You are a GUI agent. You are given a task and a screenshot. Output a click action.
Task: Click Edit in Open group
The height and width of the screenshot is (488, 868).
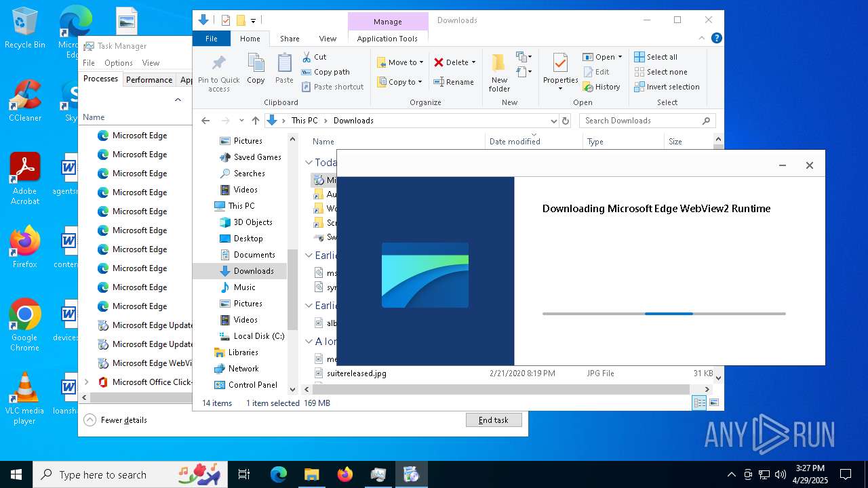pos(596,72)
